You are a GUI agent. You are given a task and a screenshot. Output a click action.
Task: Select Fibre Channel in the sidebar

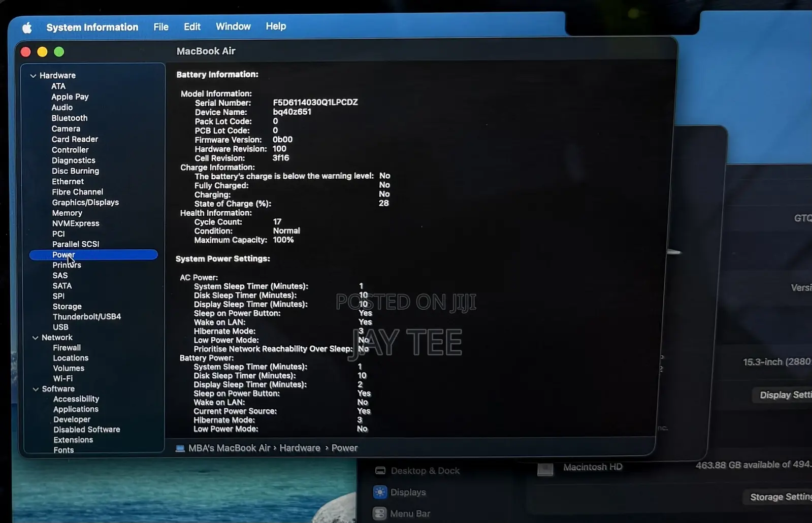point(77,192)
